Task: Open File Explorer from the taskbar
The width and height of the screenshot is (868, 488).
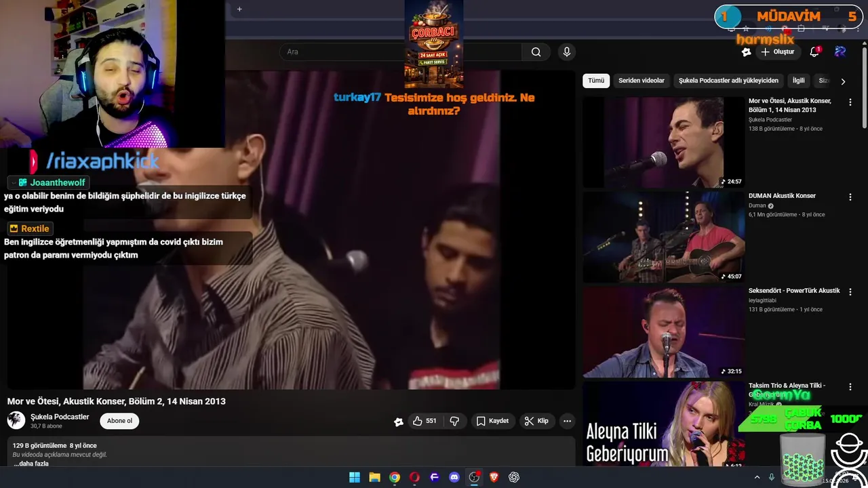Action: coord(374,477)
